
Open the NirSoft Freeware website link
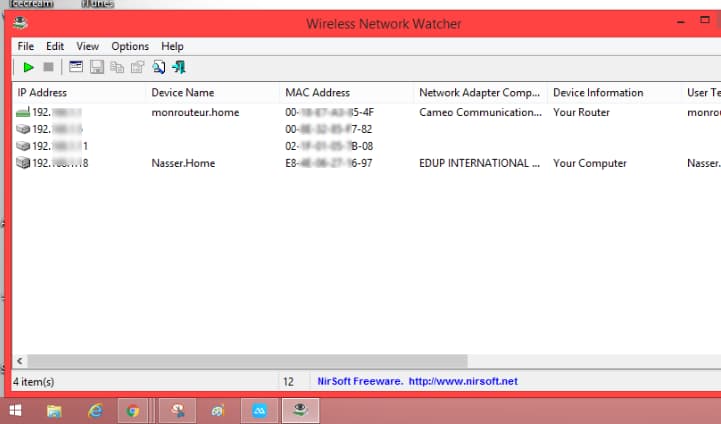point(418,381)
